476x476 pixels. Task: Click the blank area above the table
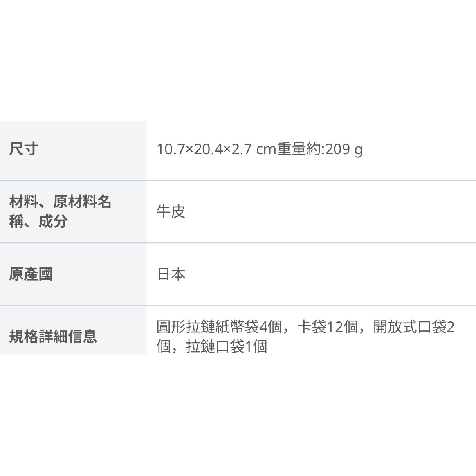coord(238,61)
